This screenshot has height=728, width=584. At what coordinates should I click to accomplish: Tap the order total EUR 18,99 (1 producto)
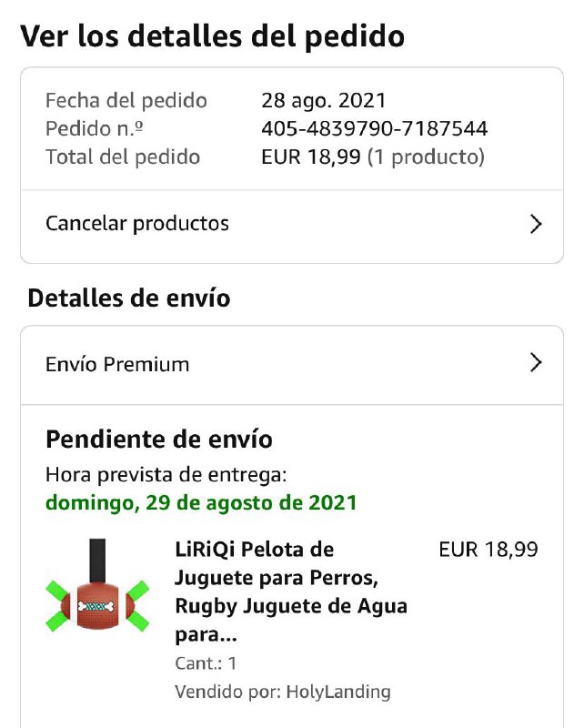(373, 157)
